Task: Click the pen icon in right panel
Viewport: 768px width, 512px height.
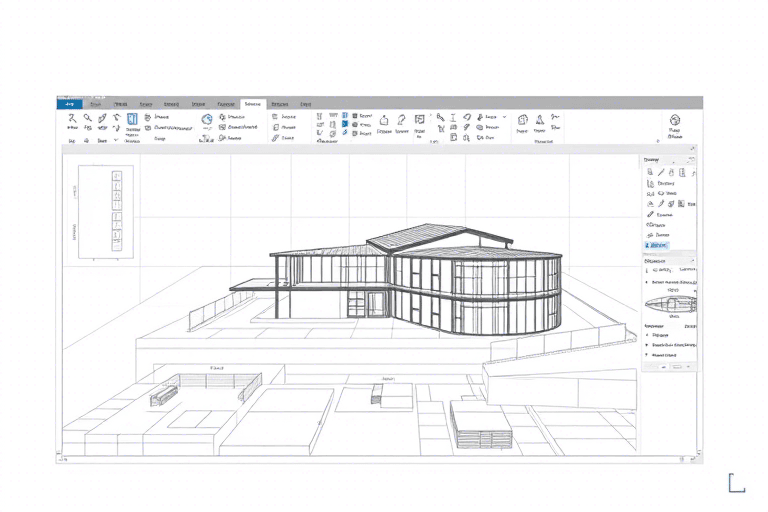Action: 651,213
